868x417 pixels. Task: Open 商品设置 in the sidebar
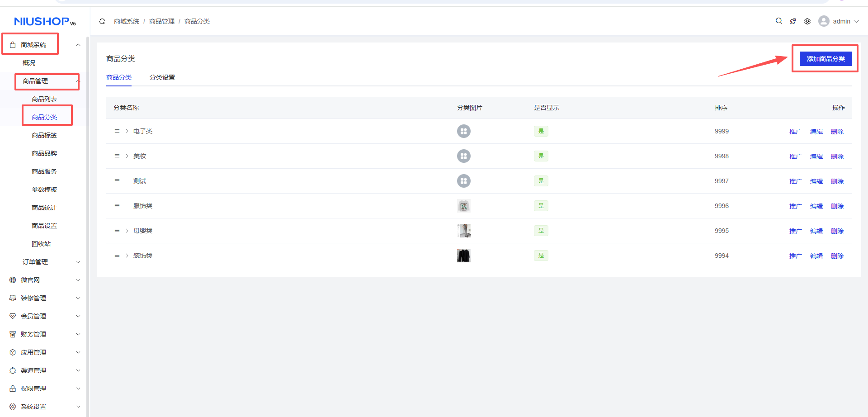pyautogui.click(x=44, y=226)
